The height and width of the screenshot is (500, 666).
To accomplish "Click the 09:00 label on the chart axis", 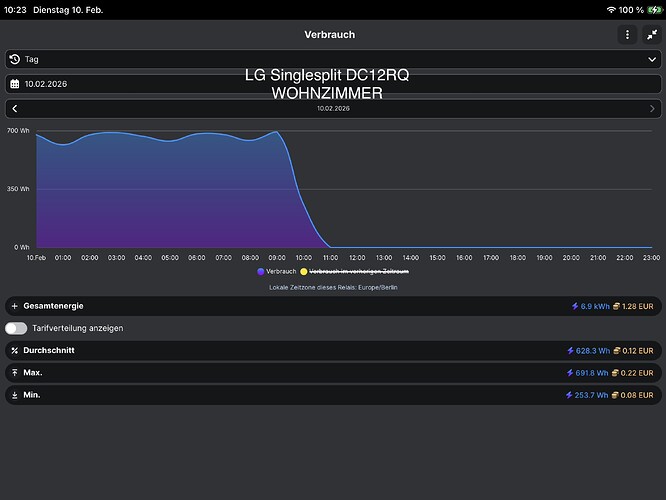I will coord(277,258).
